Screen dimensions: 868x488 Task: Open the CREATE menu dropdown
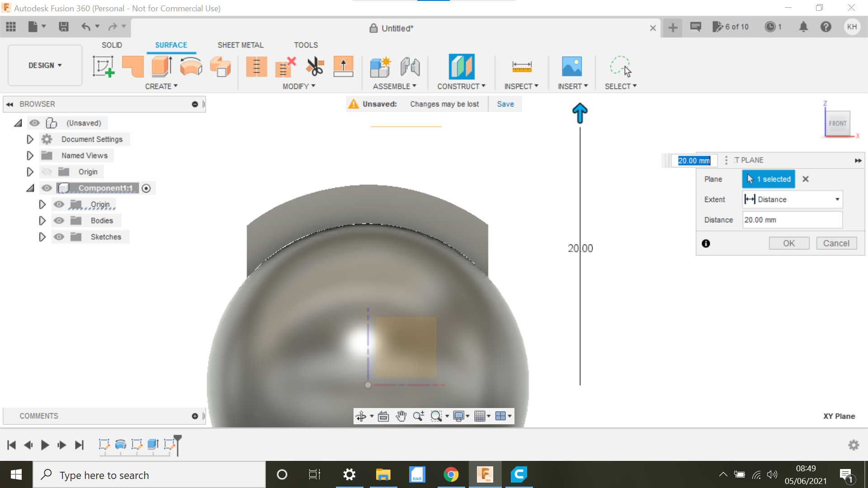pyautogui.click(x=161, y=86)
